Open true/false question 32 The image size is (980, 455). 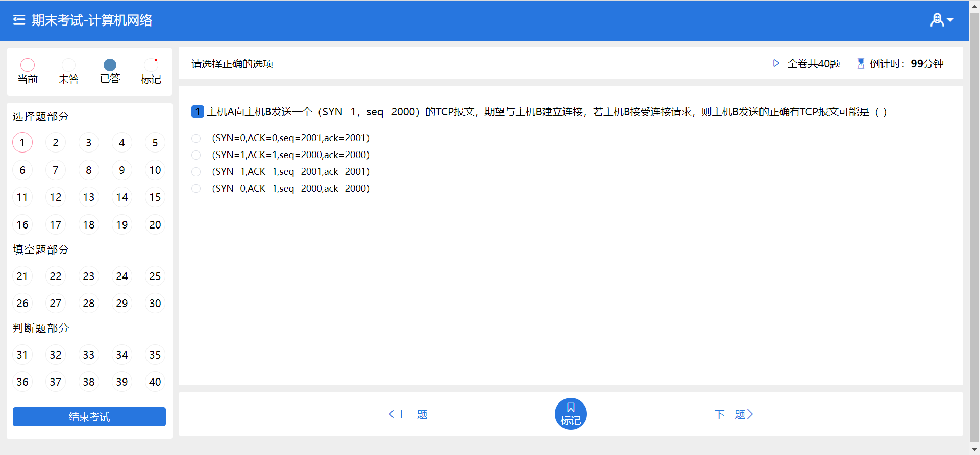point(56,355)
